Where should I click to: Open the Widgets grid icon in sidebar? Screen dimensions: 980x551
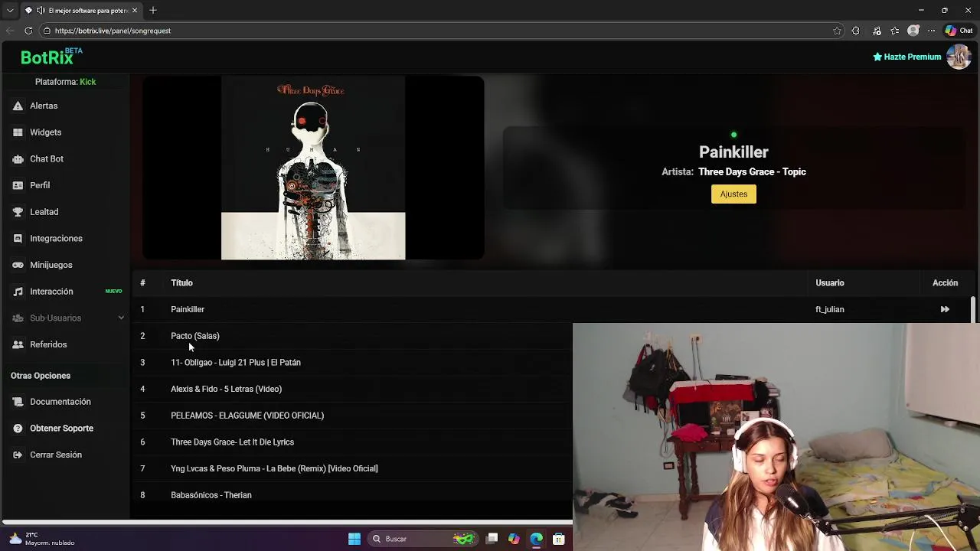18,132
